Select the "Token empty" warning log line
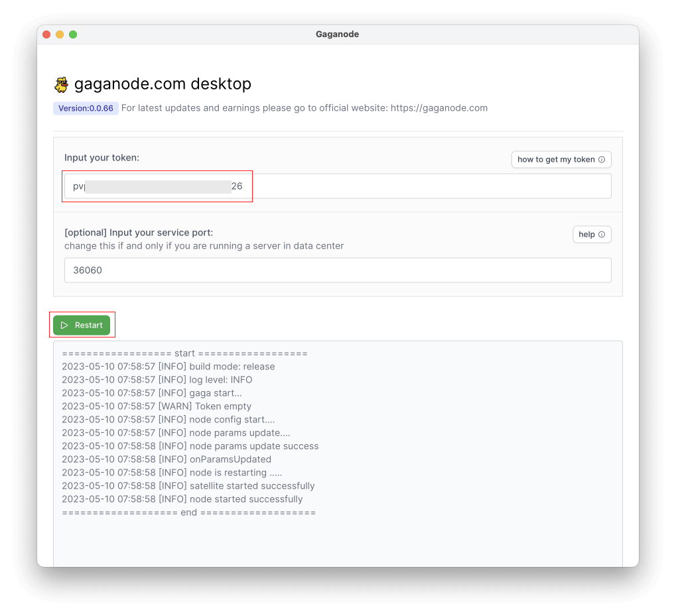 tap(157, 406)
